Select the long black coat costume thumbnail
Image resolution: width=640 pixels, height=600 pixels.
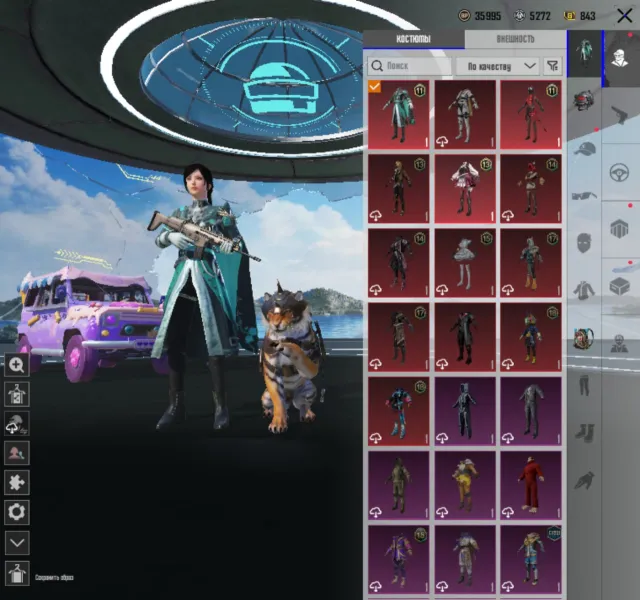pyautogui.click(x=465, y=337)
